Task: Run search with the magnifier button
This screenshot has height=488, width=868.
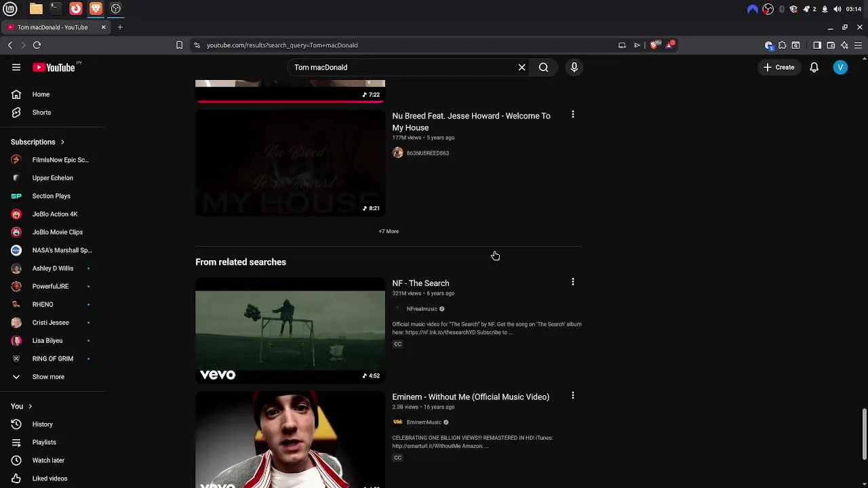Action: [x=543, y=67]
